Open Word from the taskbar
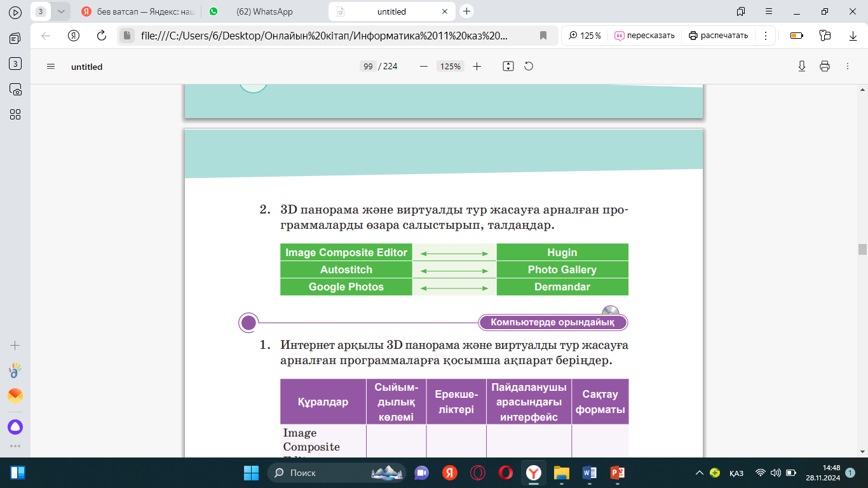The image size is (868, 488). [590, 473]
